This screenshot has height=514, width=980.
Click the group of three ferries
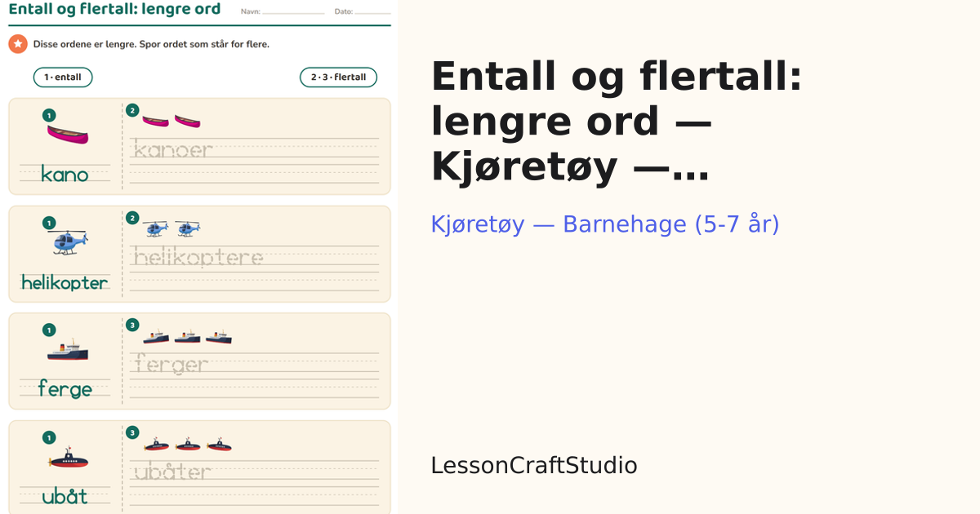187,336
